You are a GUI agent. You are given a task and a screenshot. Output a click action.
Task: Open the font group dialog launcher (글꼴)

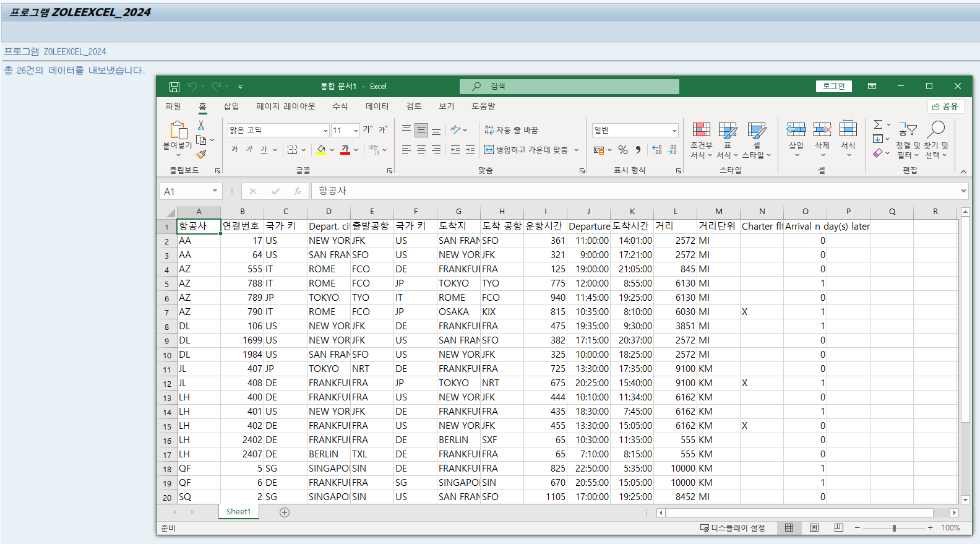[390, 171]
